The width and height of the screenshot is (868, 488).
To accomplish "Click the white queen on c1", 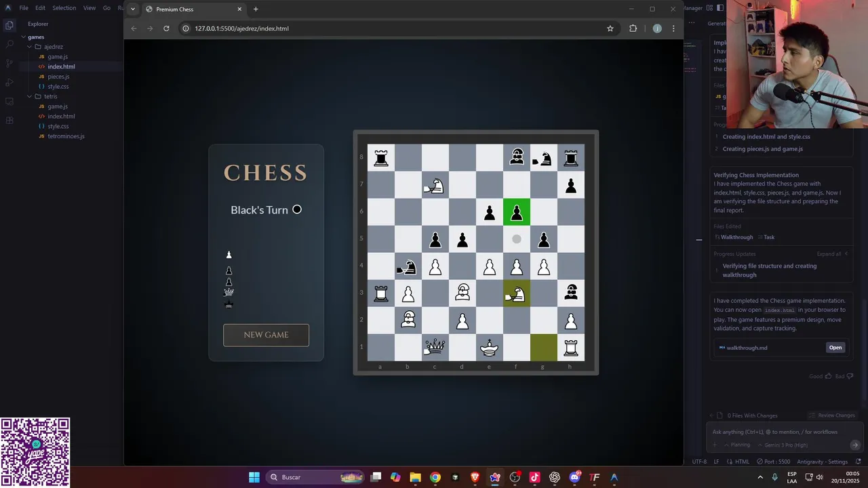I will click(x=435, y=347).
